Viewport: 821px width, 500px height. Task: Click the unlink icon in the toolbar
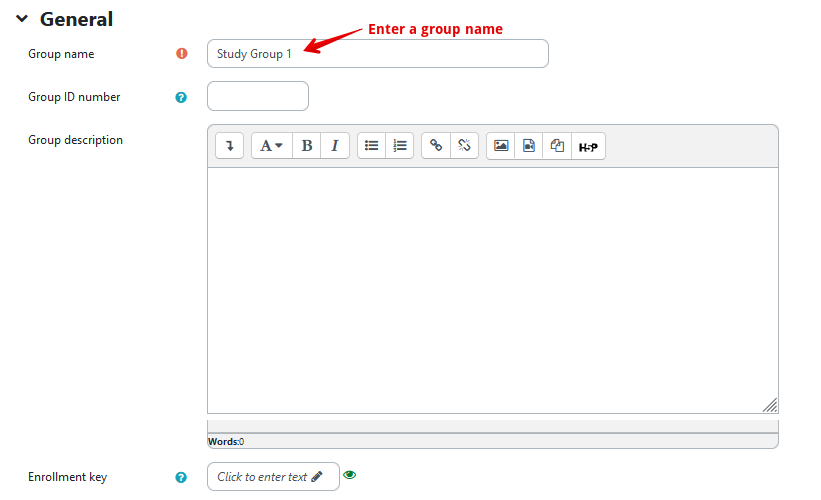pos(464,146)
